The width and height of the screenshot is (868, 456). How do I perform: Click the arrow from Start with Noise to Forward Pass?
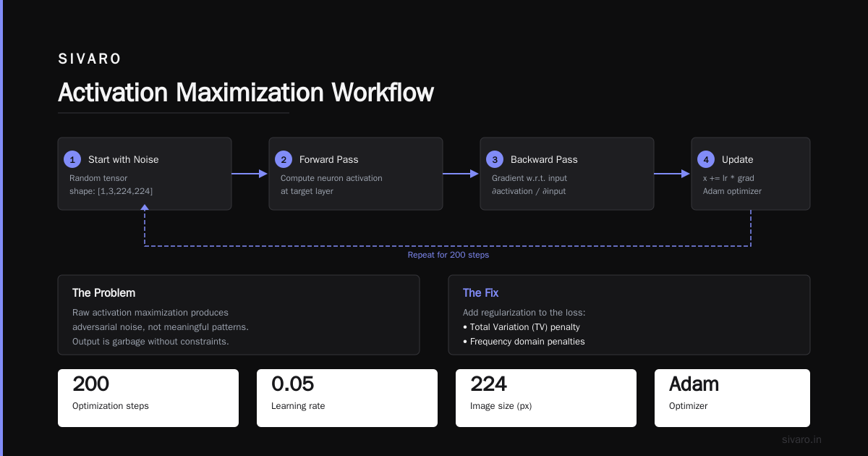tap(250, 174)
